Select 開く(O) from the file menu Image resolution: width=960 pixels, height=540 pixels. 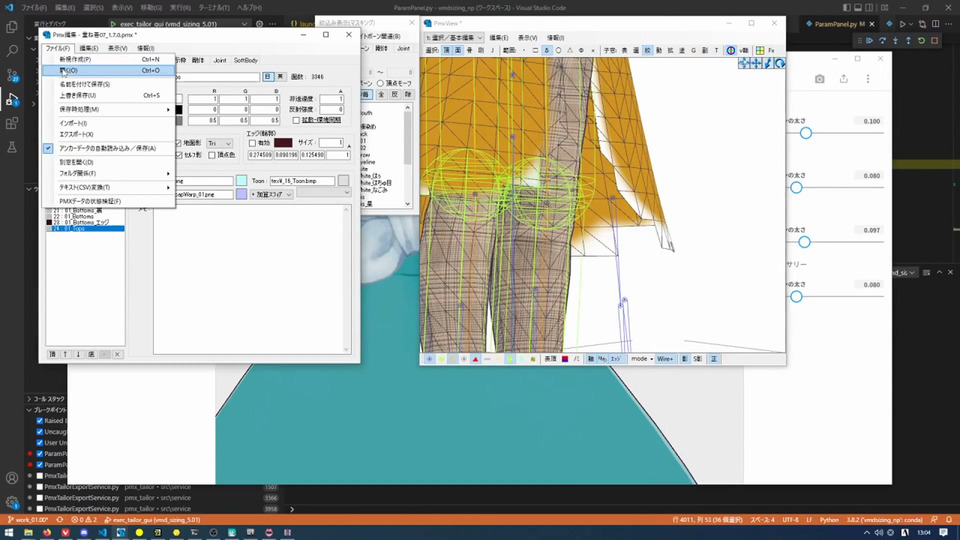(68, 71)
